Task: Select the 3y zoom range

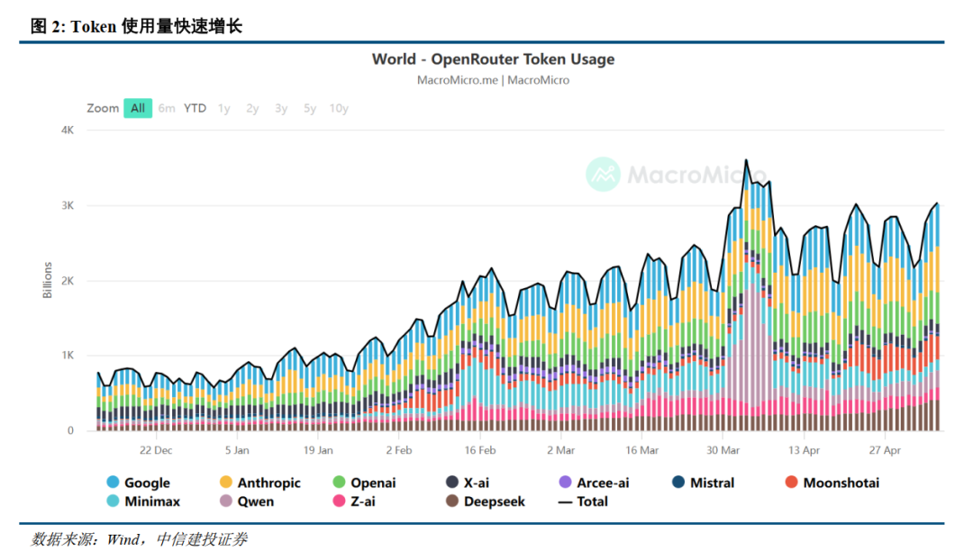Action: (281, 108)
